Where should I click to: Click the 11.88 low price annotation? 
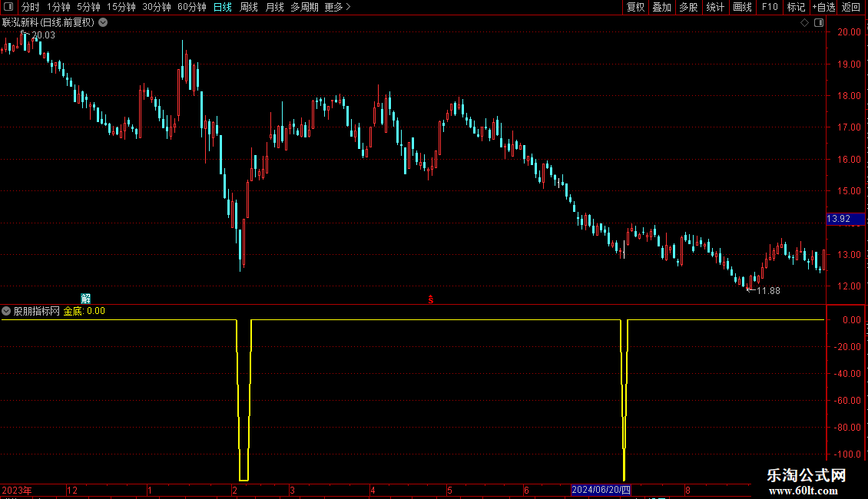click(768, 290)
